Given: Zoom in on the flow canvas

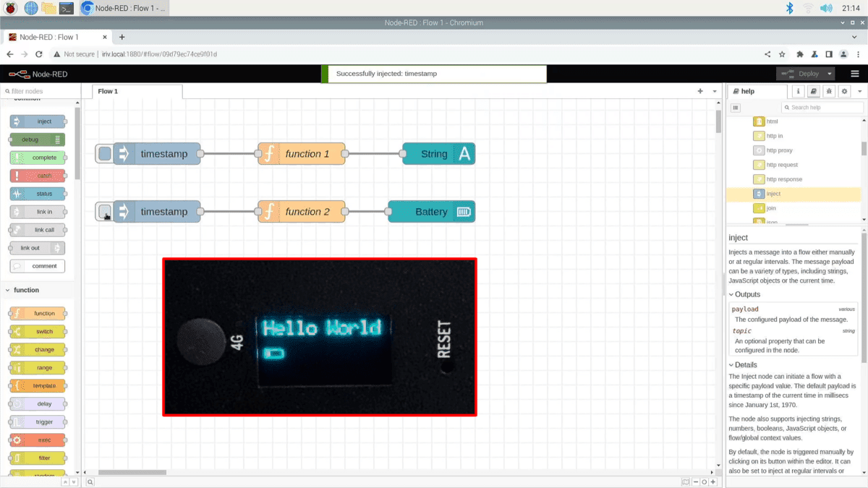Looking at the screenshot, I should point(713,481).
